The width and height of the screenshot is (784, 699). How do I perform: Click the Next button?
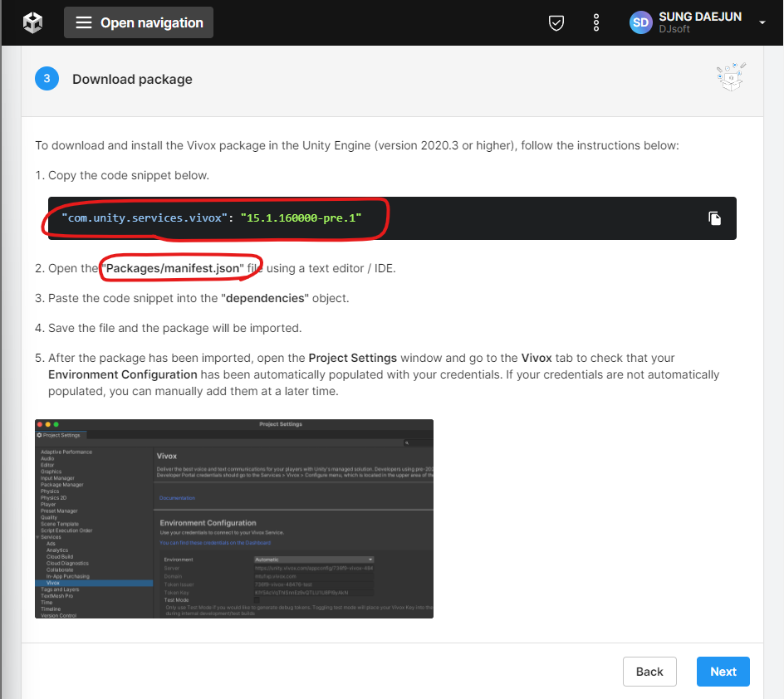[x=723, y=672]
